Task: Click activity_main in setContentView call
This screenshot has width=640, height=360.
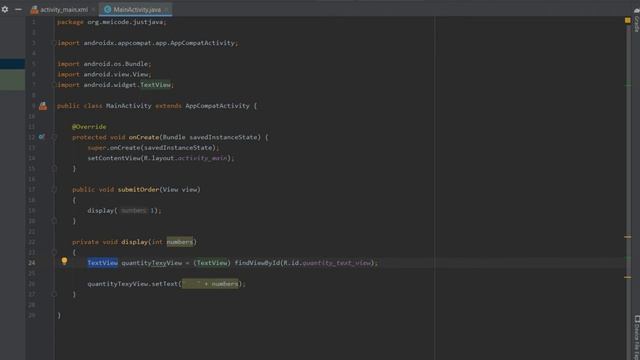Action: pyautogui.click(x=202, y=158)
